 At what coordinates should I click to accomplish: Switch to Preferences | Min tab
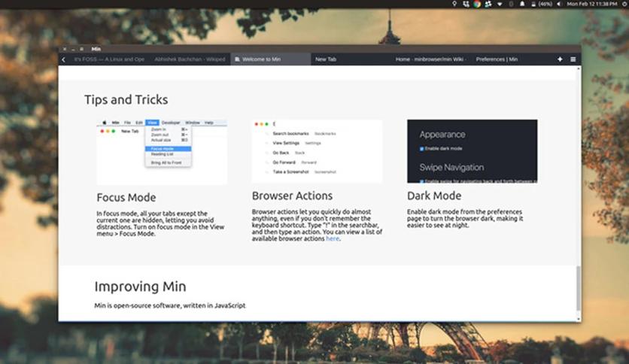tap(512, 59)
